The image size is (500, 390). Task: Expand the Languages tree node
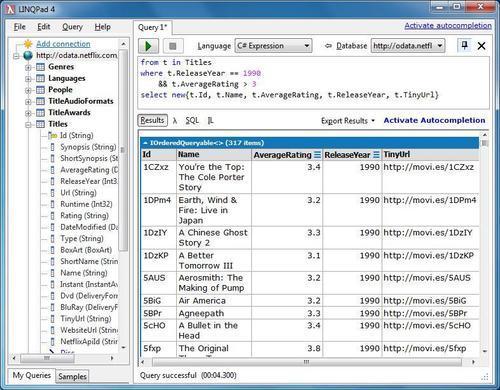click(28, 79)
